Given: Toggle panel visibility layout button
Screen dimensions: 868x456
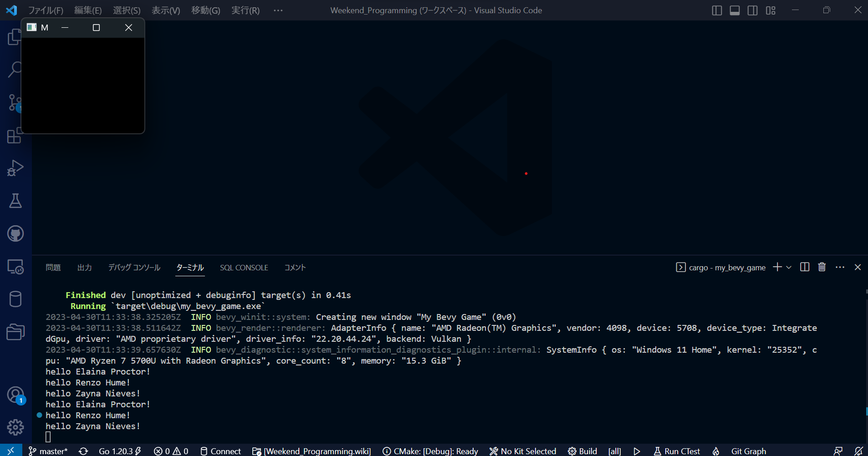Looking at the screenshot, I should tap(735, 10).
